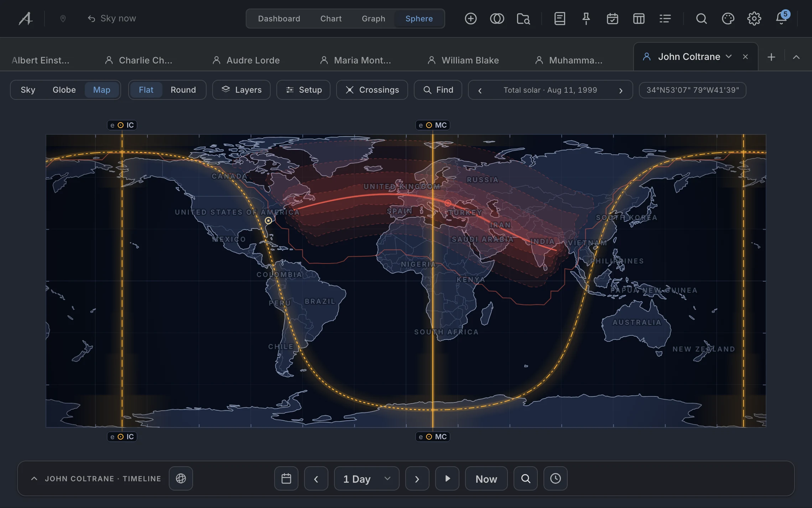Open the timeline clock icon
Image resolution: width=812 pixels, height=508 pixels.
tap(556, 478)
